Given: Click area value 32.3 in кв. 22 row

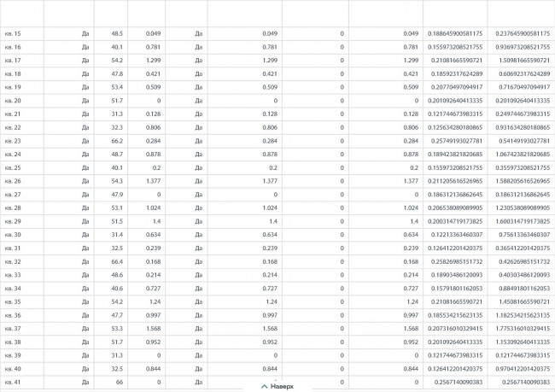Looking at the screenshot, I should coord(117,127).
